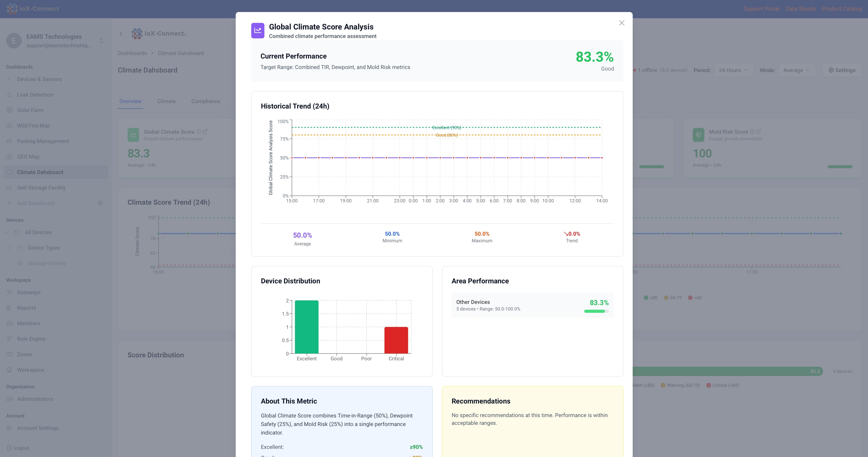Open the EAMS Technologies account switcher
868x457 pixels.
tap(101, 41)
